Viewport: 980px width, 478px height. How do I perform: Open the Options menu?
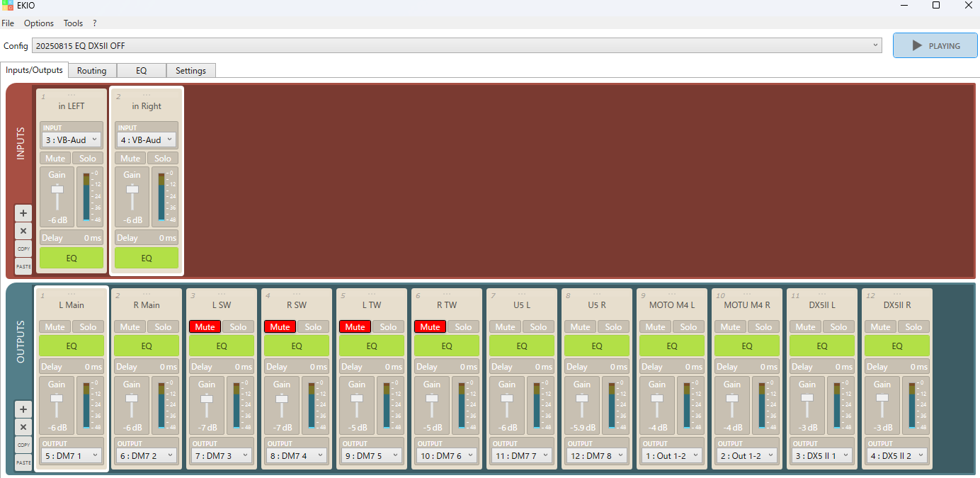click(39, 23)
